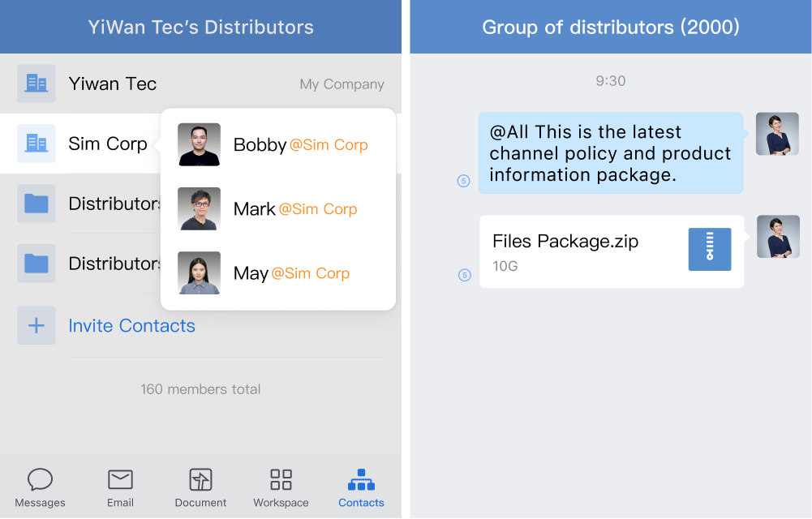Click the zip file icon in the chat
The width and height of the screenshot is (812, 519).
tap(710, 250)
